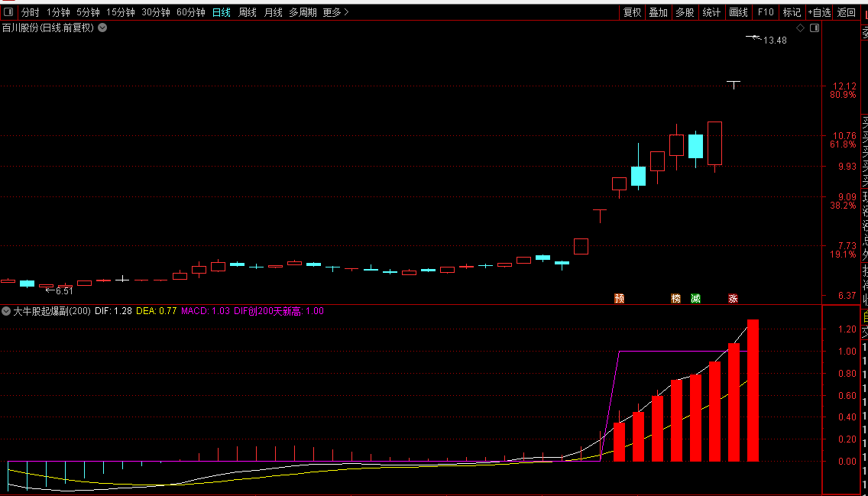Click DIF创200天新高: 1.00 value

click(x=279, y=311)
